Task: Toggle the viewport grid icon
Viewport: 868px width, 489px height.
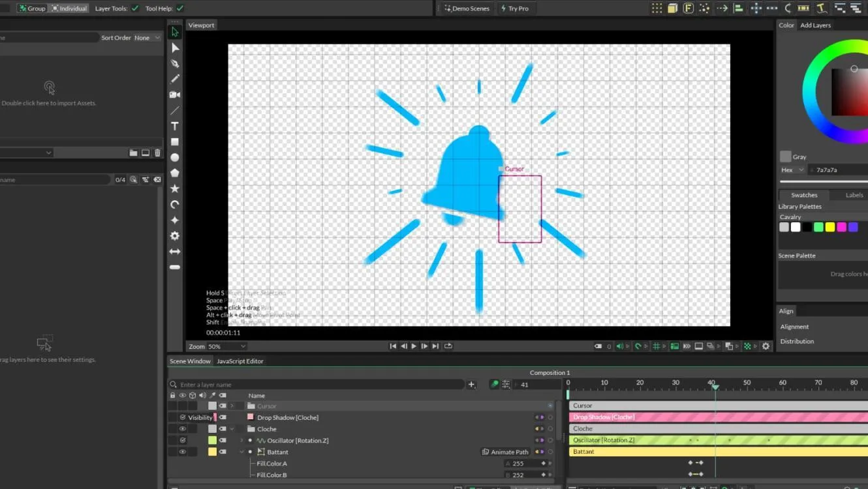Action: point(657,346)
